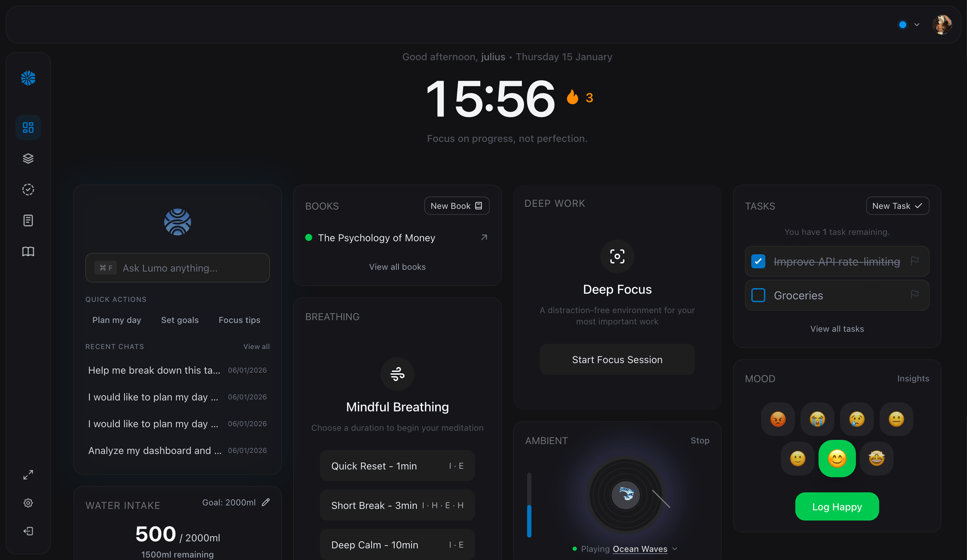Uncheck the Improve API rate-limiting task
This screenshot has width=967, height=560.
click(758, 261)
